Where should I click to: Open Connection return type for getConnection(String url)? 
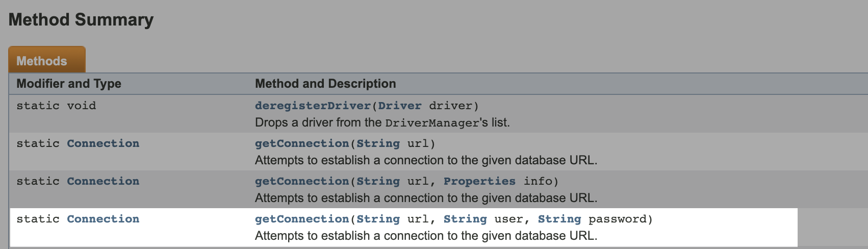103,143
